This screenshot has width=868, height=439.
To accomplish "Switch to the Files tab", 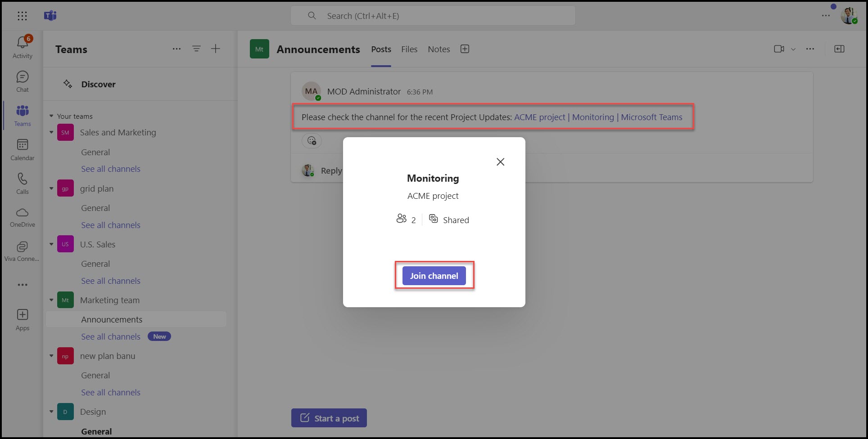I will [x=409, y=49].
